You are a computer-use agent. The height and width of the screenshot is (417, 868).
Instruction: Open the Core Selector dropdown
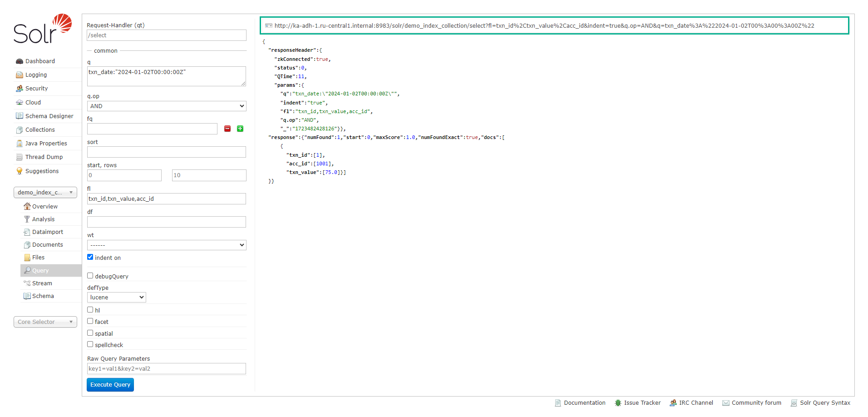(x=45, y=322)
